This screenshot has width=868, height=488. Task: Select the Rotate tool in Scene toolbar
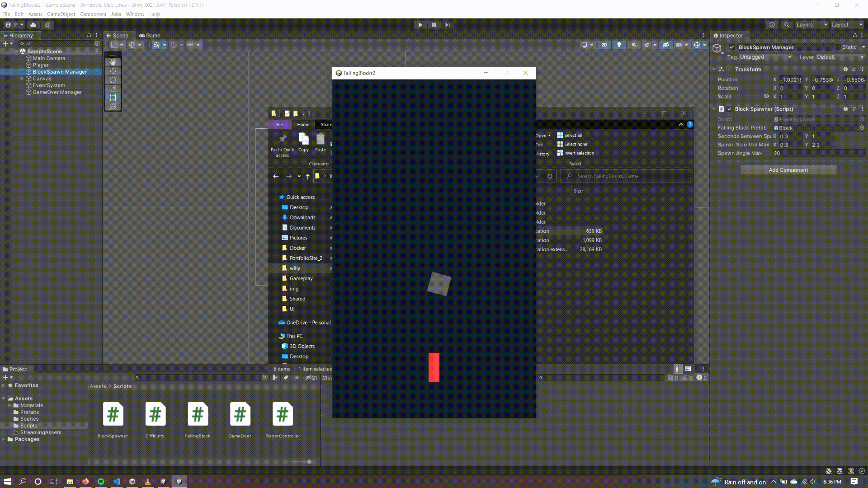(113, 80)
